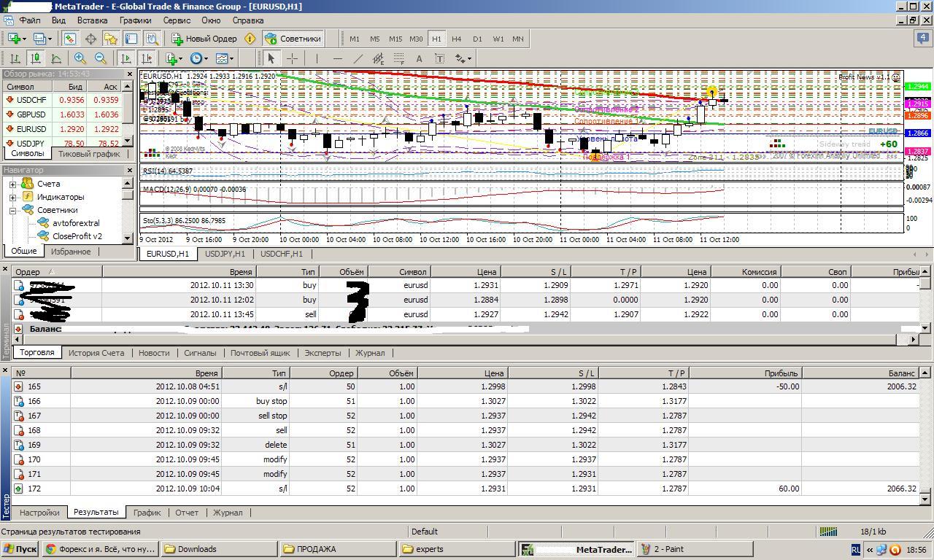Open the indicators list dropdown
The image size is (934, 560).
[175, 58]
